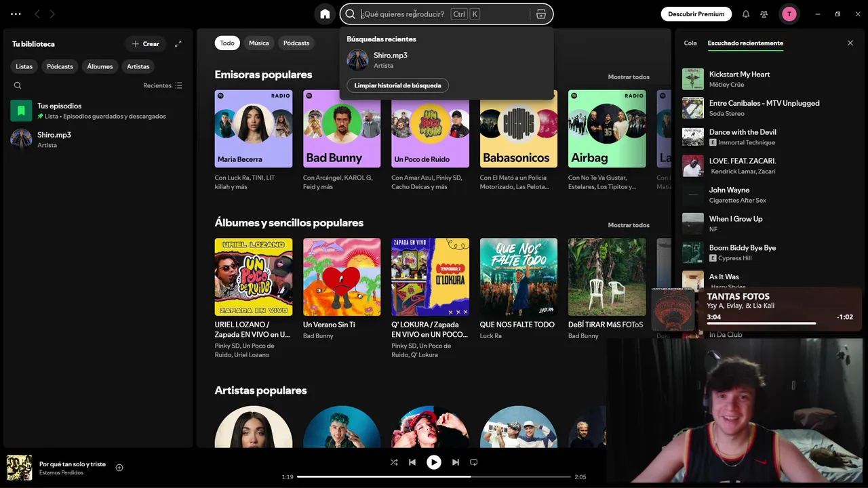
Task: Switch to Escuchado recientemente tab
Action: click(x=745, y=43)
